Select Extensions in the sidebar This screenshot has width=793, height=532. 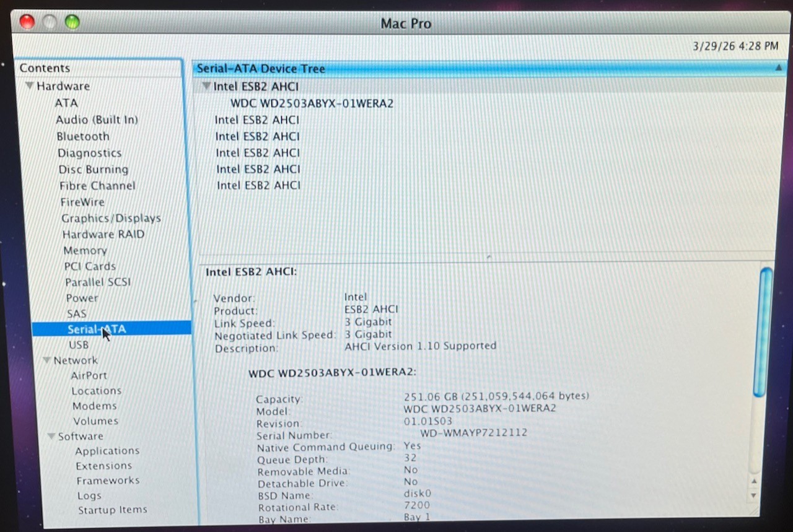pyautogui.click(x=103, y=466)
